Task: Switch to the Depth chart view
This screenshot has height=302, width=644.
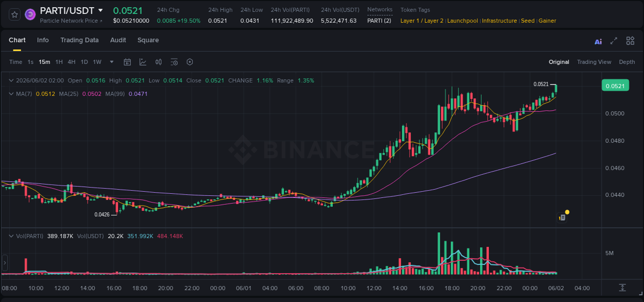Action: point(627,62)
